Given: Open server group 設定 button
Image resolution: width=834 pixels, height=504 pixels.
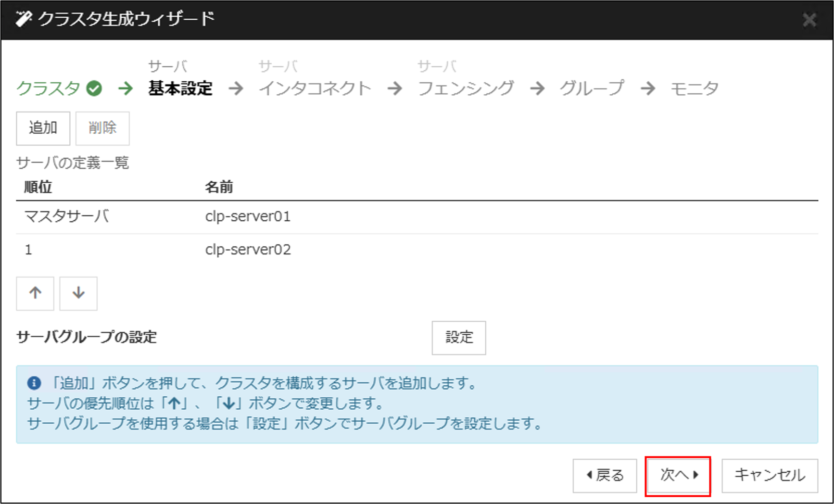Looking at the screenshot, I should [458, 338].
